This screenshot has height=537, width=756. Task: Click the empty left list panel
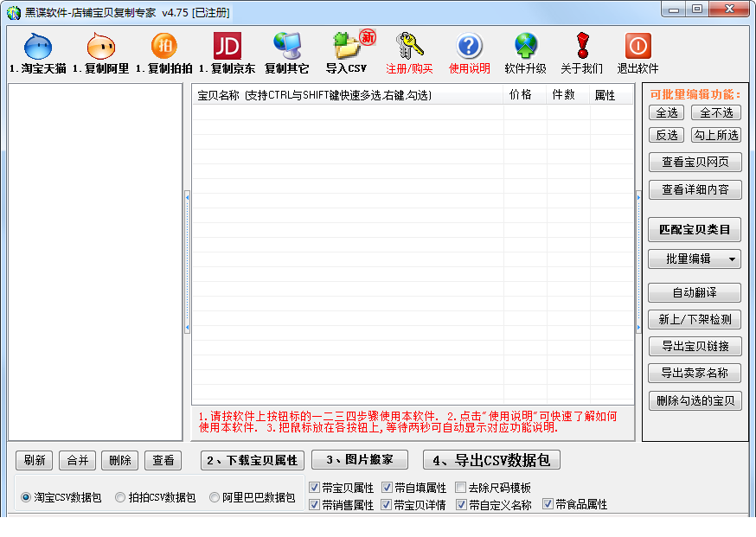pos(95,262)
